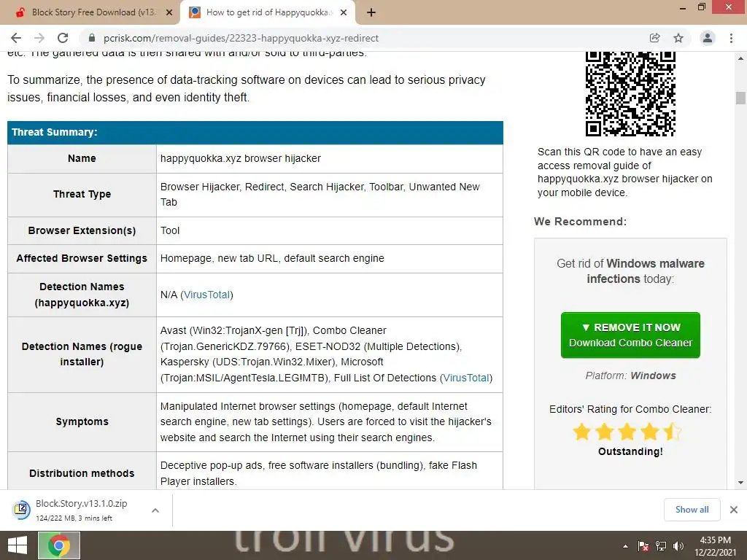Click the Outstanding! rating label
Image resolution: width=747 pixels, height=560 pixels.
click(630, 451)
